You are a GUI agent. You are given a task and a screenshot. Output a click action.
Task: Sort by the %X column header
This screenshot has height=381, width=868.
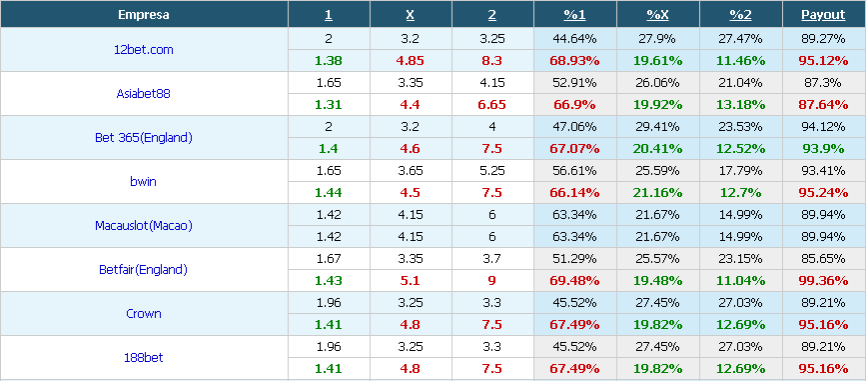click(657, 15)
